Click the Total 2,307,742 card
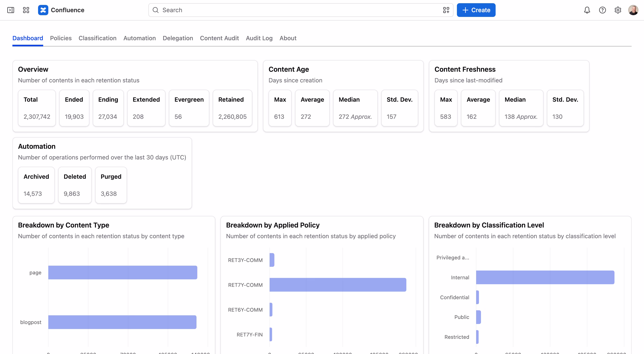Screen dimensions: 644x354 click(x=37, y=108)
